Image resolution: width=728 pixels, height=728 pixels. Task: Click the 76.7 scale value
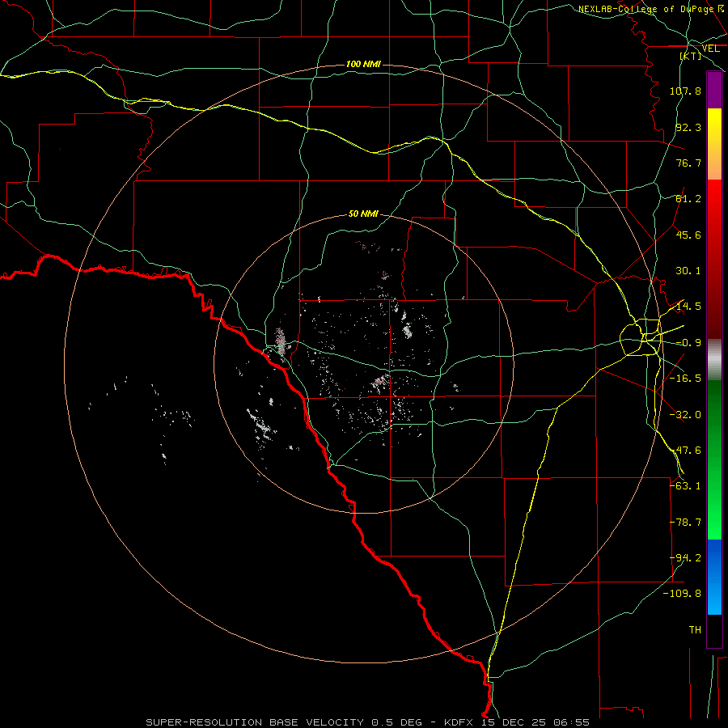click(x=688, y=163)
